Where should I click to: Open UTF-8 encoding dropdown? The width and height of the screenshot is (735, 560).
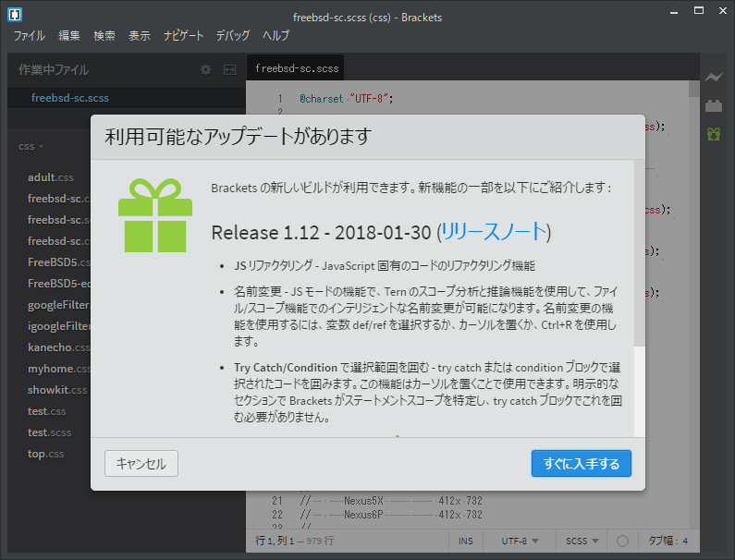[520, 541]
